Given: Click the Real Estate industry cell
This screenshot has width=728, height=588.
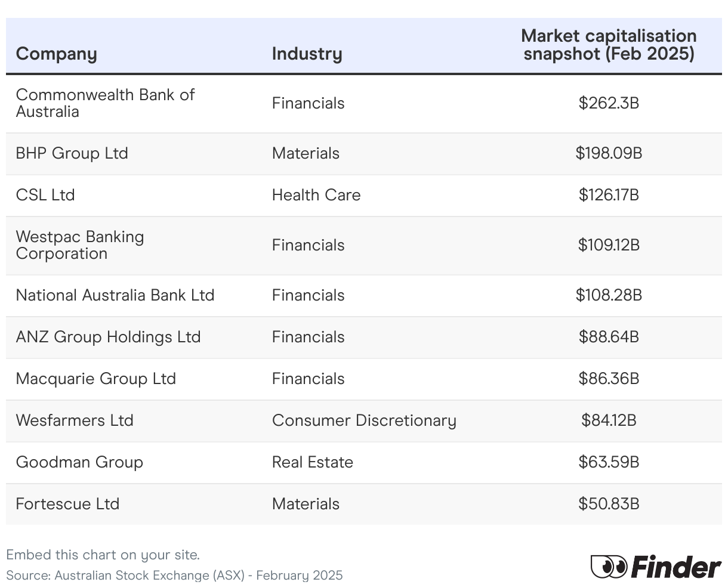Looking at the screenshot, I should pyautogui.click(x=313, y=462).
